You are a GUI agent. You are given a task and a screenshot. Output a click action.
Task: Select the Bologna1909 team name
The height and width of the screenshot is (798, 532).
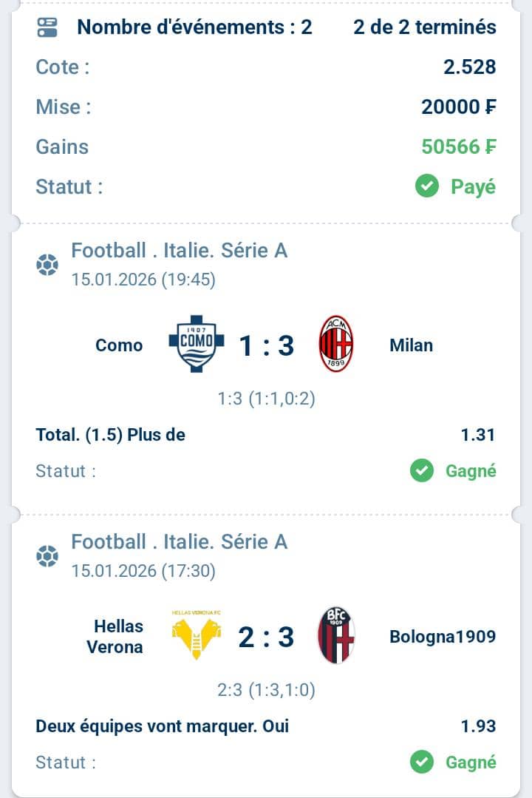(x=443, y=636)
